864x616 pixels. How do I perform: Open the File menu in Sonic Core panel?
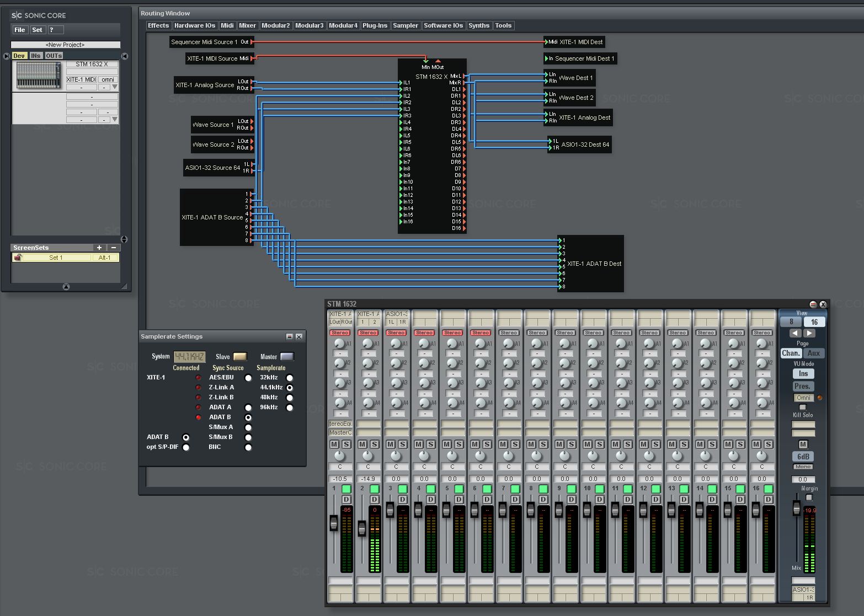pos(20,30)
